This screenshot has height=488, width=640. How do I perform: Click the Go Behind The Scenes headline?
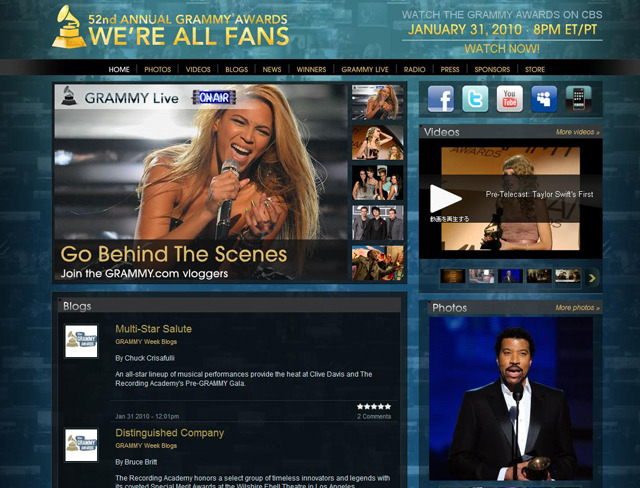[174, 254]
